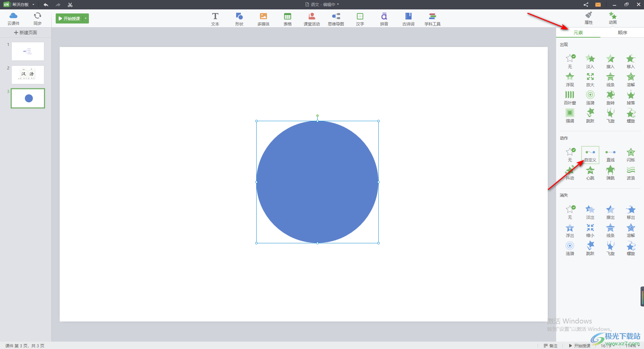Apply the 溶解 entrance animation

(x=631, y=80)
